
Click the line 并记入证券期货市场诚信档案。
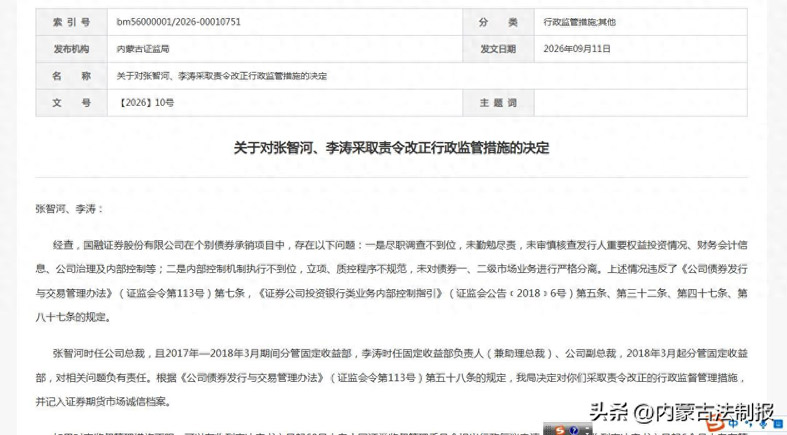(103, 402)
